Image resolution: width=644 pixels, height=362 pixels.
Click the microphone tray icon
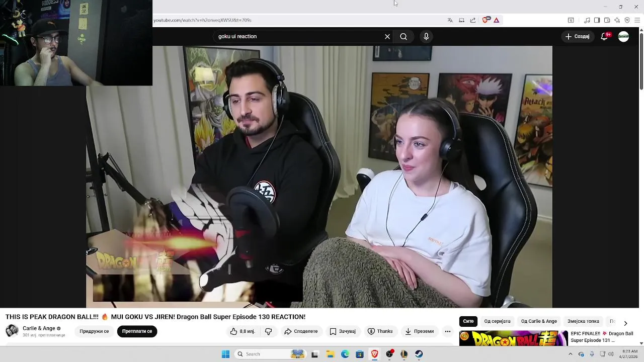[x=592, y=354]
